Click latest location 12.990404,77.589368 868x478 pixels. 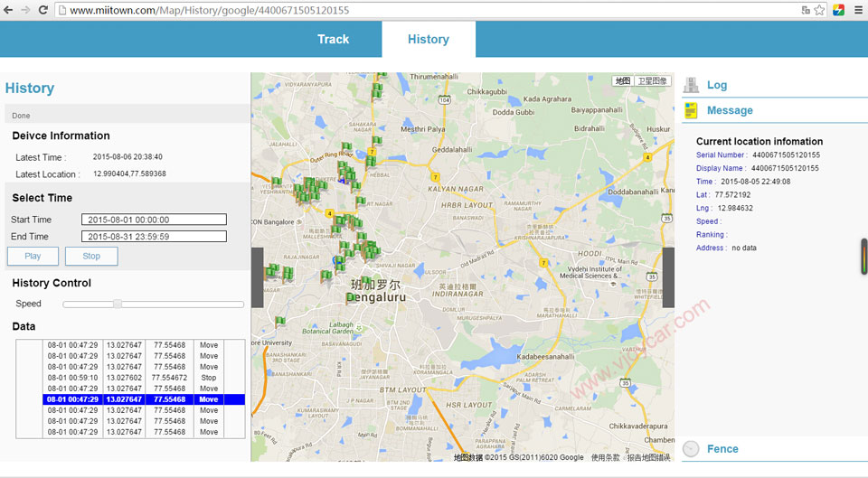point(129,173)
